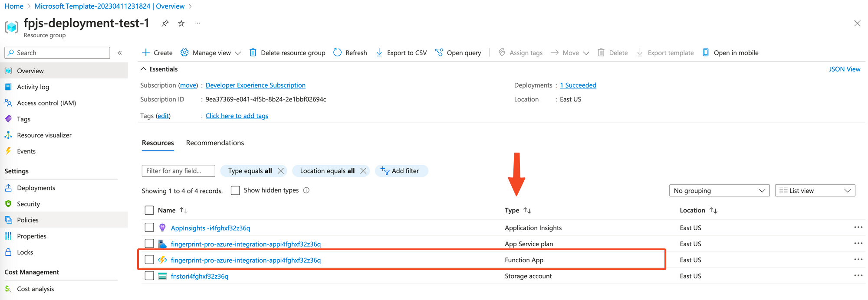Open the Function App fingerprint-pro-azure-integration resource
This screenshot has height=300, width=868.
246,260
